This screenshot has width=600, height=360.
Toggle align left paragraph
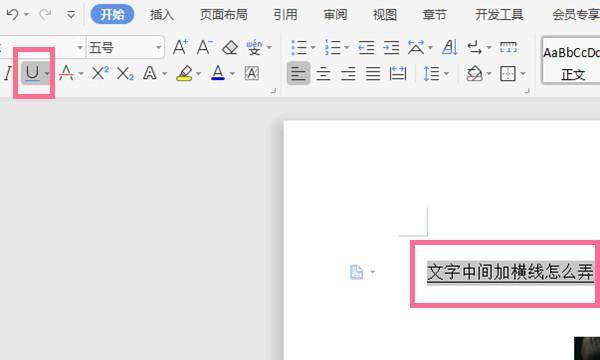(298, 73)
